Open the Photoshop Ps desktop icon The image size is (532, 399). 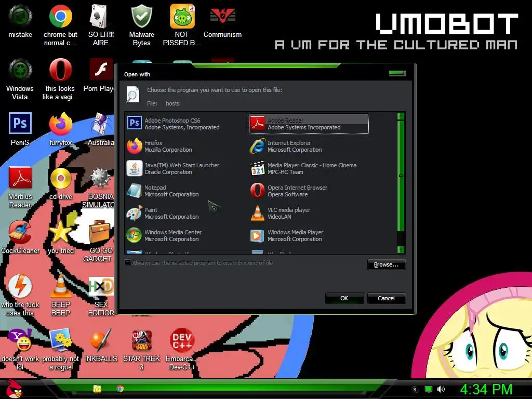click(x=20, y=129)
